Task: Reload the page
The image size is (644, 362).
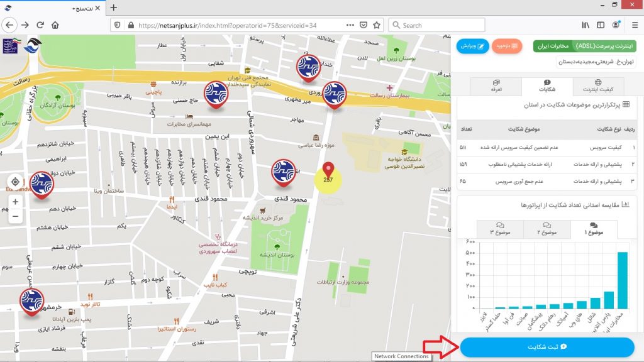Action: [x=40, y=25]
